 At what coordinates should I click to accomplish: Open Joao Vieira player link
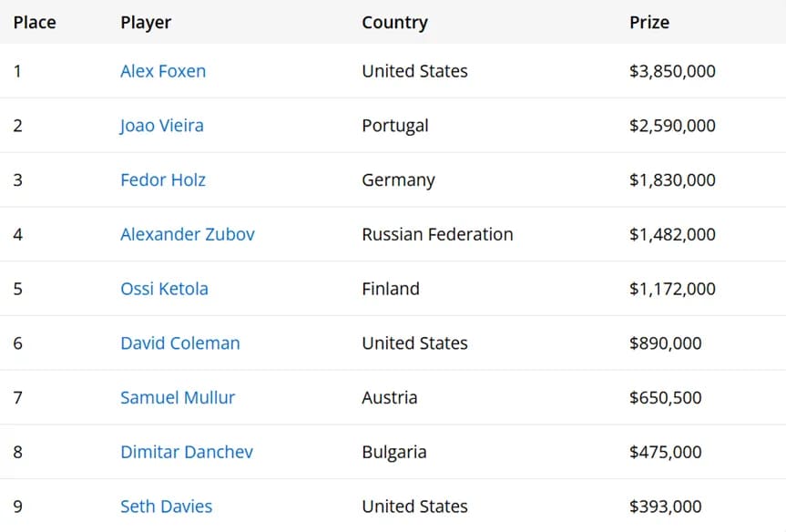[161, 126]
